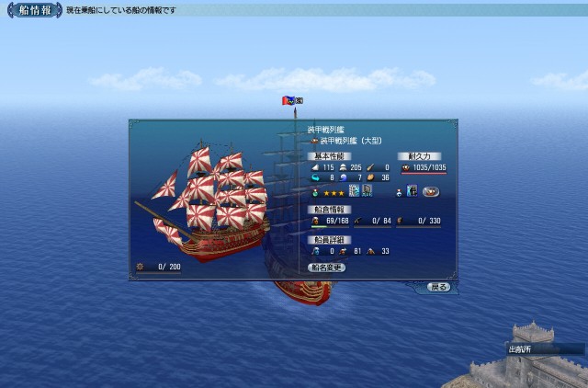The image size is (588, 388).
Task: Click the 出航所 location label
Action: pyautogui.click(x=520, y=349)
